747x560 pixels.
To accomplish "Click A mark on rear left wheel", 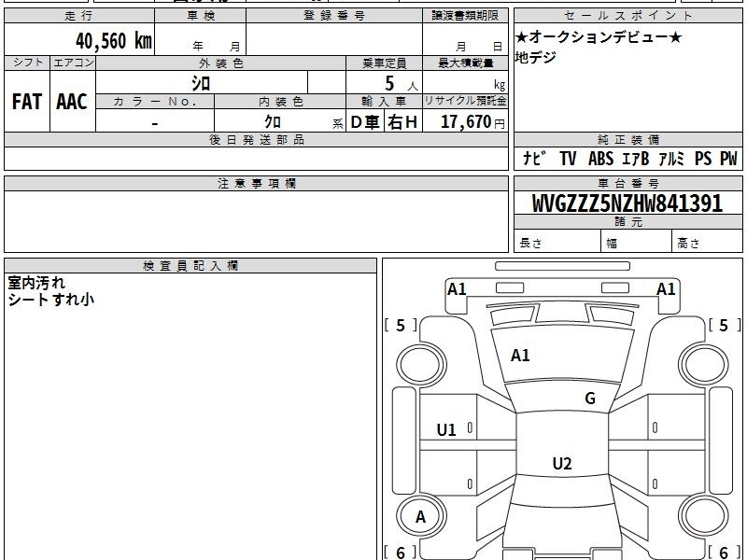I will [420, 517].
